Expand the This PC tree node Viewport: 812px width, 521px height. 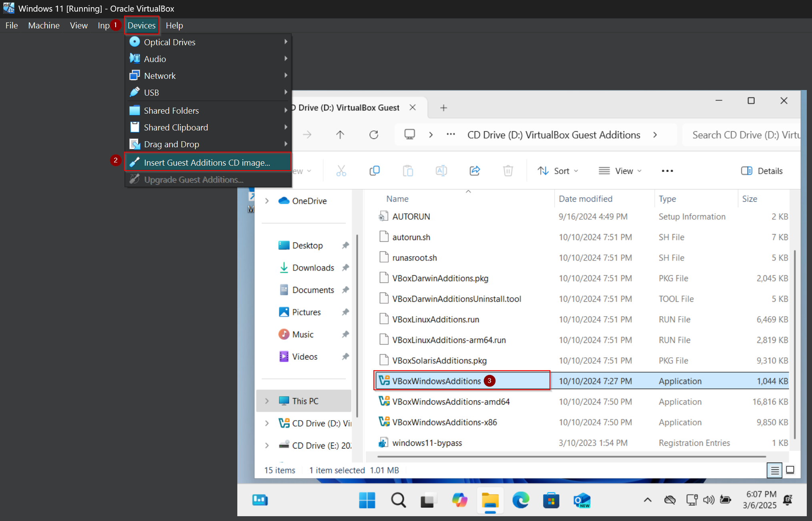pyautogui.click(x=267, y=401)
